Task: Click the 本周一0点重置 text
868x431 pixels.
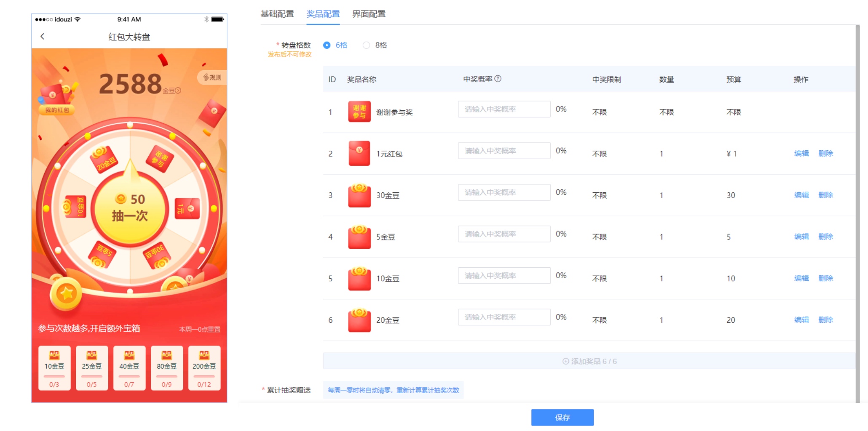Action: click(200, 329)
